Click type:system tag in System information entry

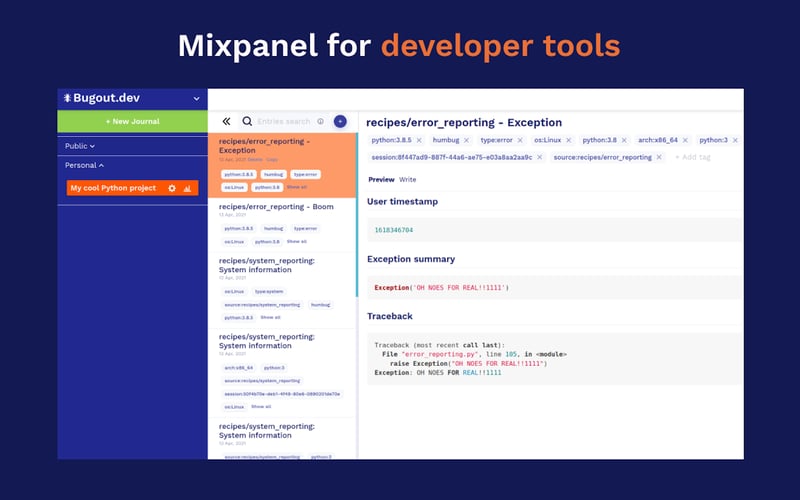coord(269,292)
